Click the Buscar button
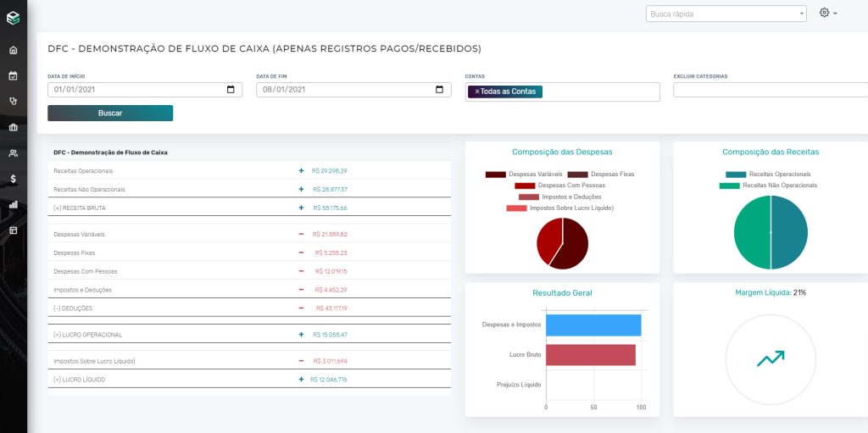The image size is (868, 433). (110, 113)
